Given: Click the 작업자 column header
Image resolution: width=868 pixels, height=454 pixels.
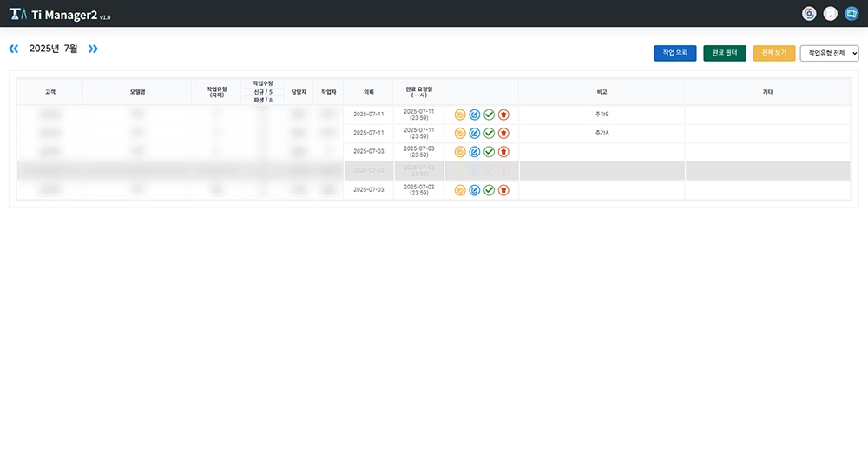Looking at the screenshot, I should [328, 92].
